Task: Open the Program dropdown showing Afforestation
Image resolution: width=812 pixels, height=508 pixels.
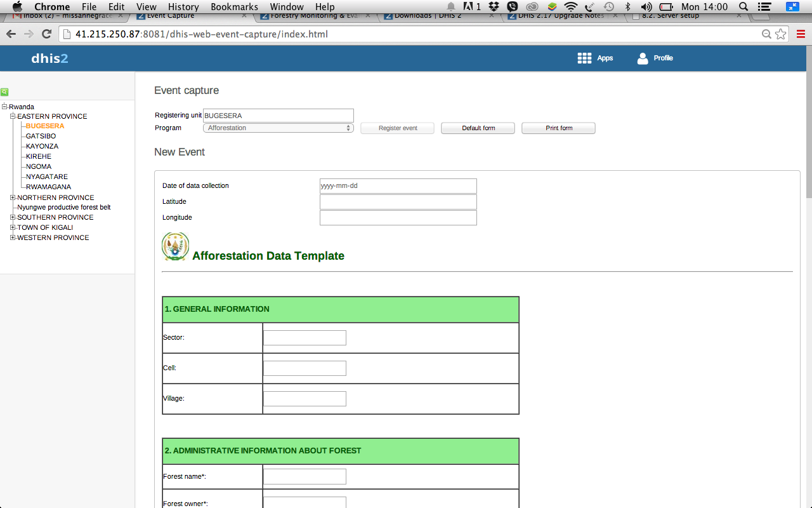Action: click(x=278, y=128)
